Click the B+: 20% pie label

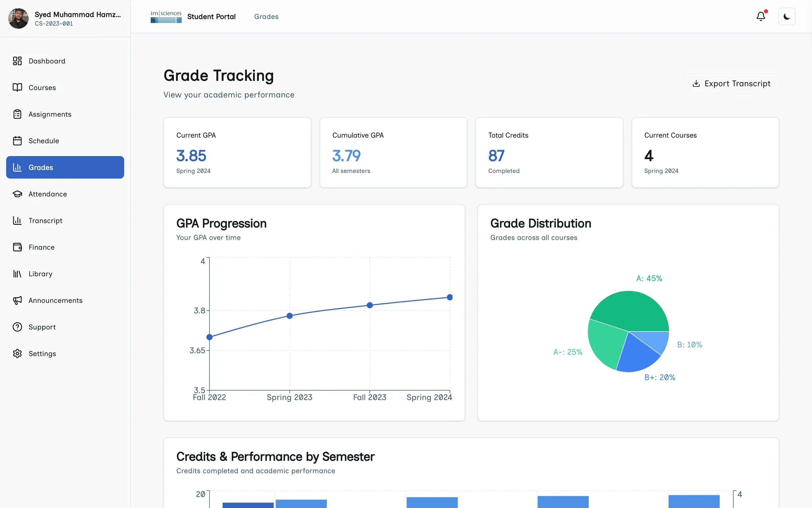(x=660, y=377)
